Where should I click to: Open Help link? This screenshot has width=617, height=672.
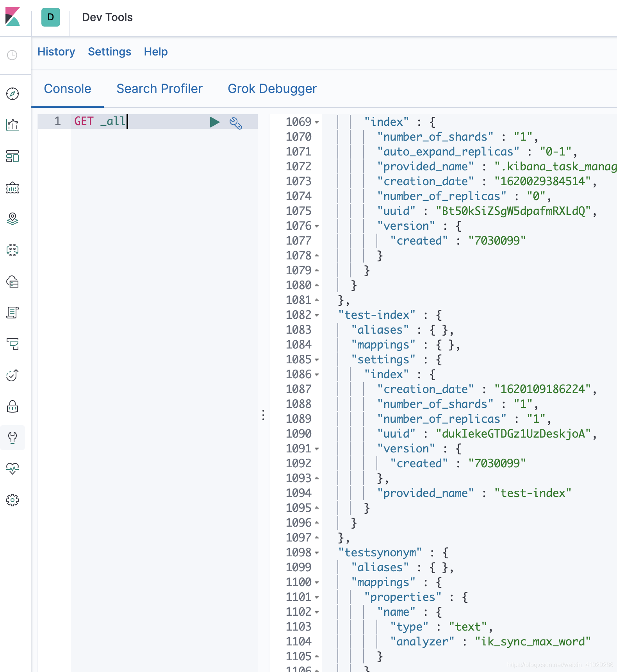point(156,52)
